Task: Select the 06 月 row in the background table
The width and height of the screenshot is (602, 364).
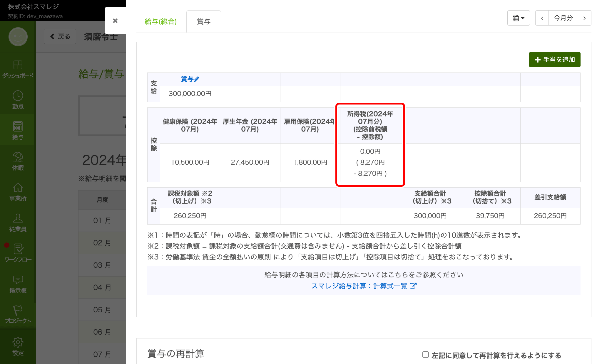Action: pos(102,332)
